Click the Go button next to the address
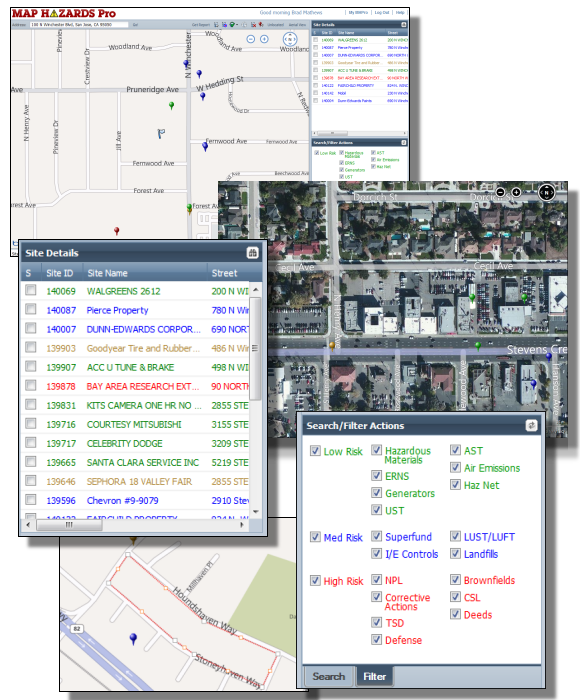 click(135, 25)
